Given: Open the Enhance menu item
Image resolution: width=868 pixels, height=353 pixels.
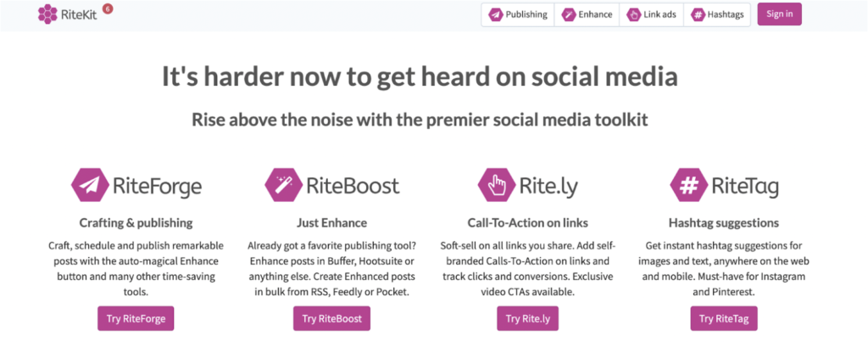Looking at the screenshot, I should (587, 15).
